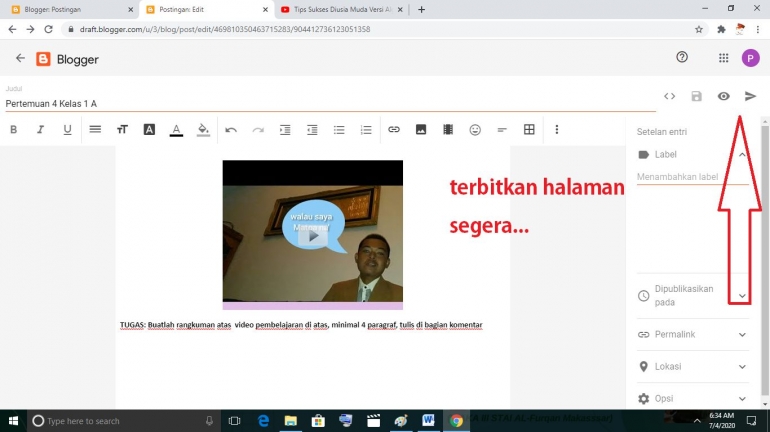Open the text alignment options
This screenshot has height=432, width=770.
pyautogui.click(x=95, y=130)
